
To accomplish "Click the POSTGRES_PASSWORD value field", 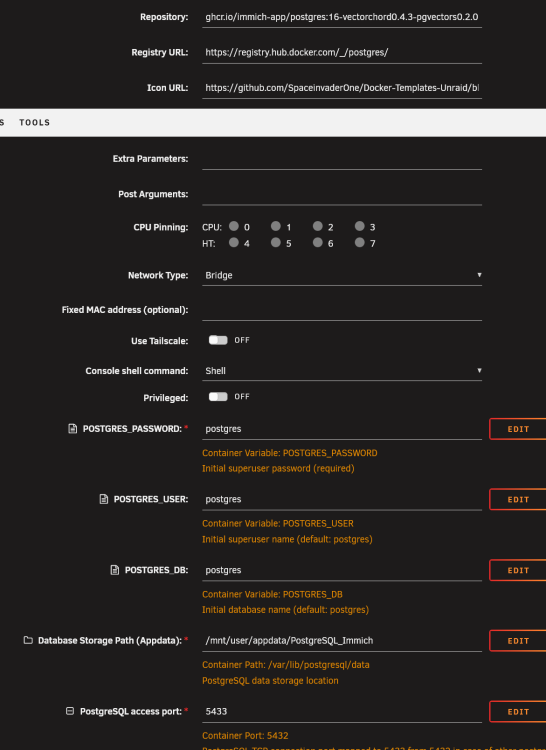I will (x=342, y=429).
